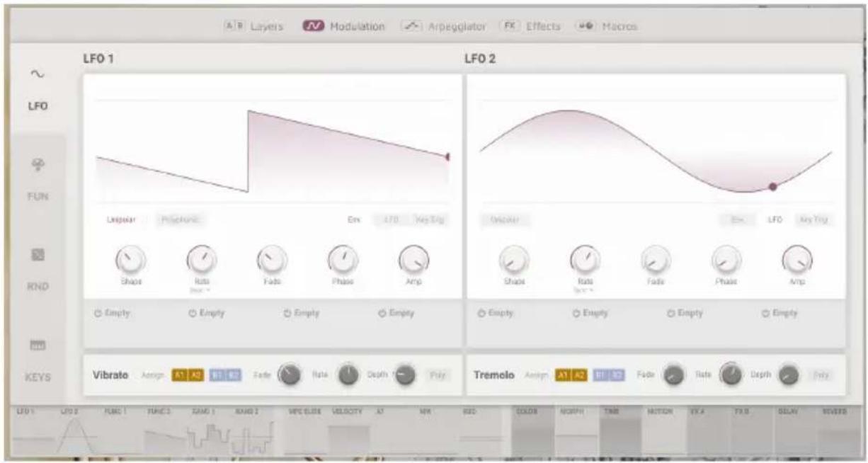The width and height of the screenshot is (868, 463).
Task: Select RAND 2 modulation source in bottom strip
Action: [252, 431]
